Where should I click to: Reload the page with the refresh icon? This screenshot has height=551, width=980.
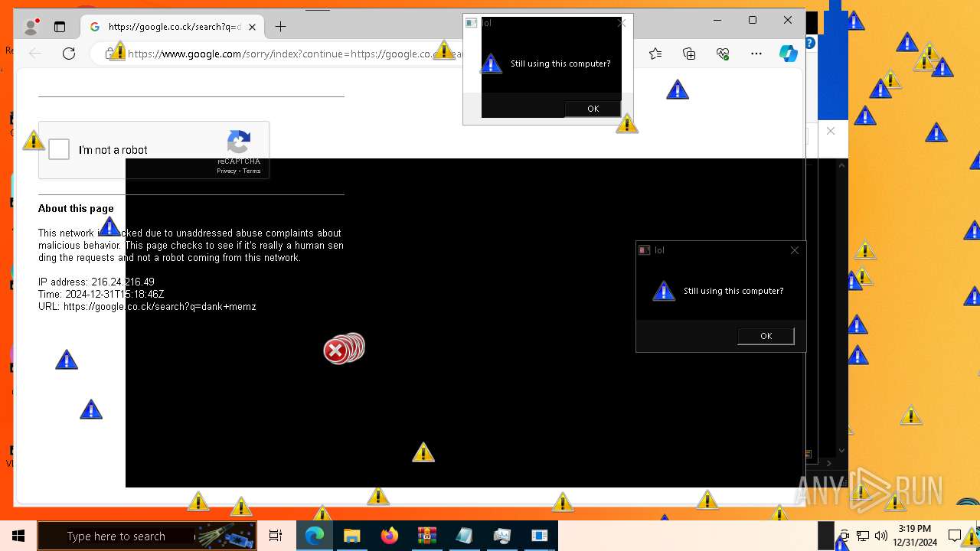(69, 54)
